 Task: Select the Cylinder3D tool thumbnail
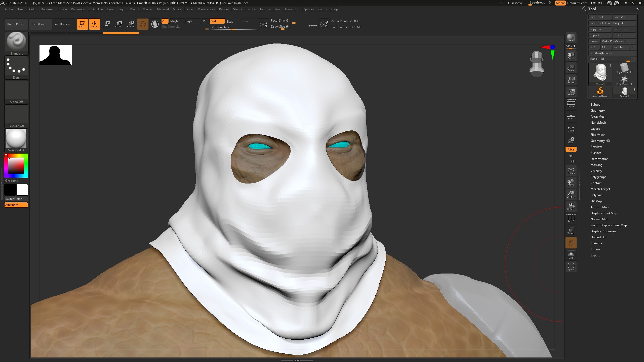pyautogui.click(x=624, y=69)
